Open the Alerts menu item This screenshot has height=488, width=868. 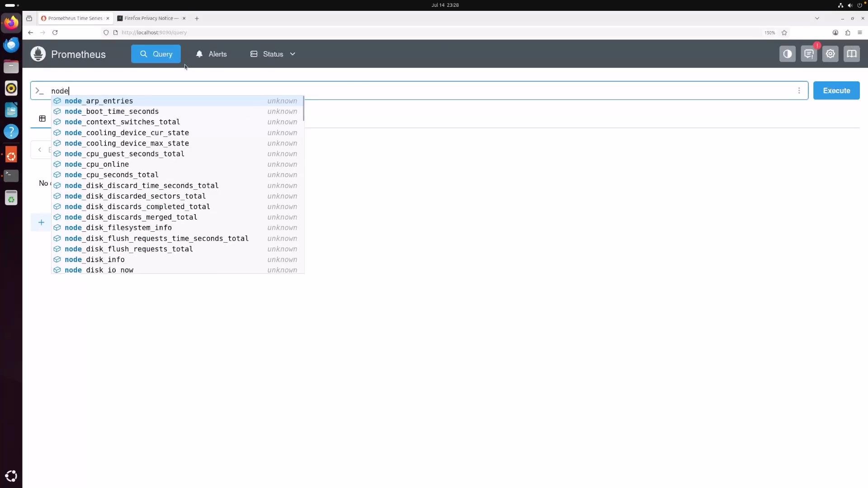(211, 54)
